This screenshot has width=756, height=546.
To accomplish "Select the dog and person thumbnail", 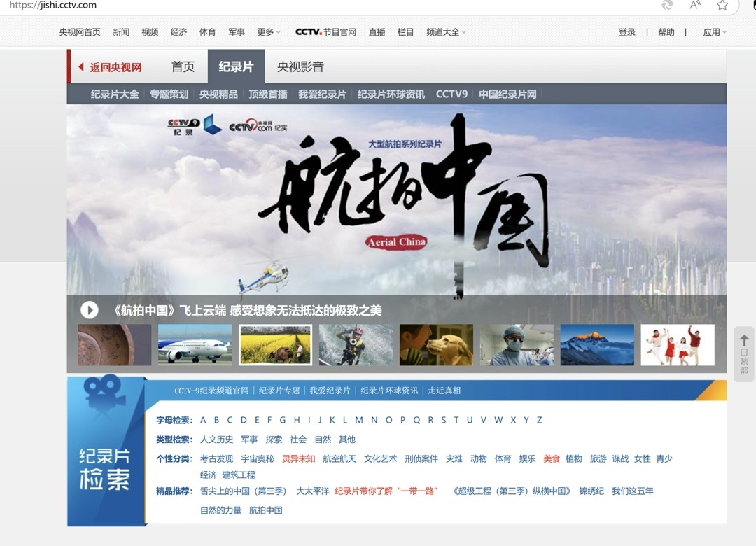I will tap(436, 344).
